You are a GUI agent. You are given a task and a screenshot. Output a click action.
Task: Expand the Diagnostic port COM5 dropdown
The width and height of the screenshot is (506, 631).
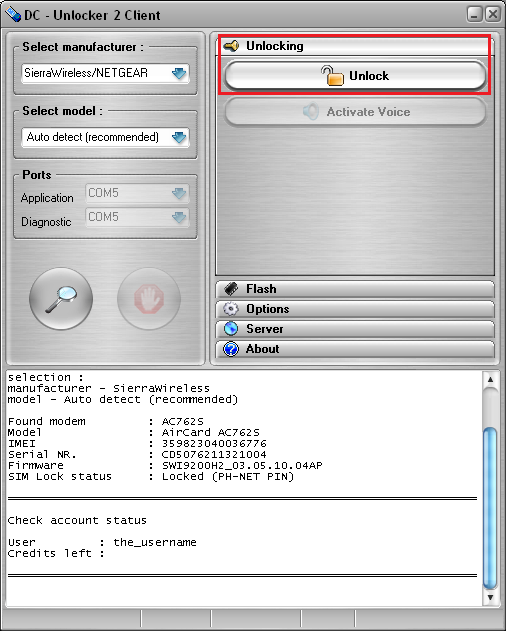(137, 217)
